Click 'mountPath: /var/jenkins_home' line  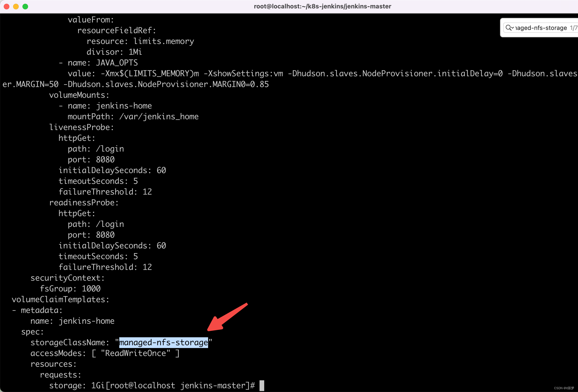tap(133, 117)
